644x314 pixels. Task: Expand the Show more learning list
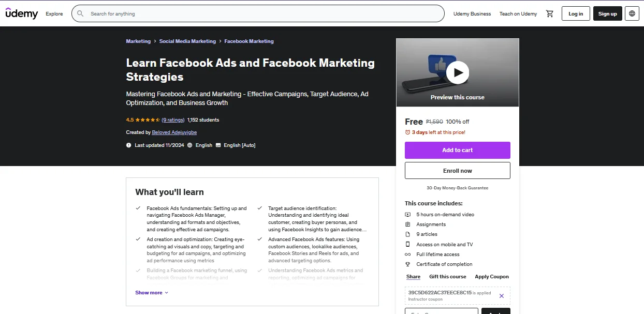point(152,293)
